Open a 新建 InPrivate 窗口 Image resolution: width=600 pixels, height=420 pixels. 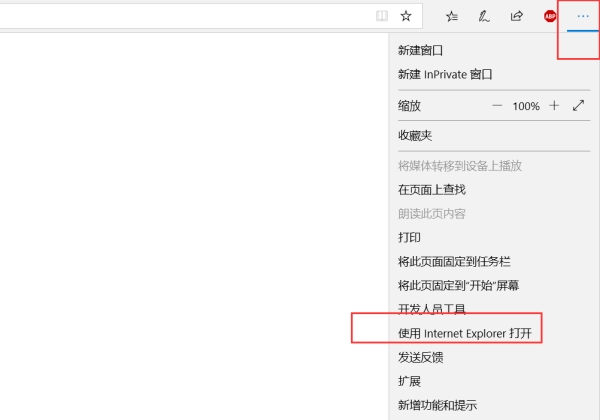pos(445,74)
